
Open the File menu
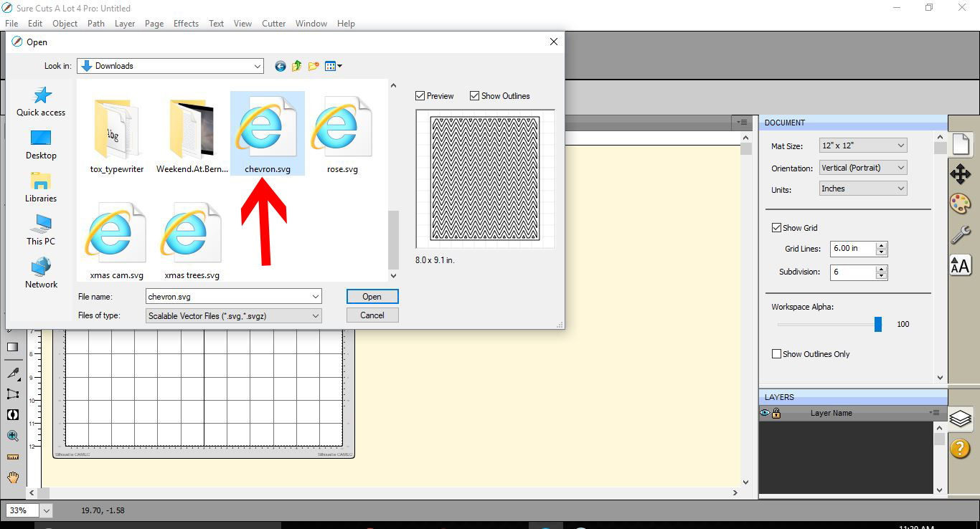(11, 24)
